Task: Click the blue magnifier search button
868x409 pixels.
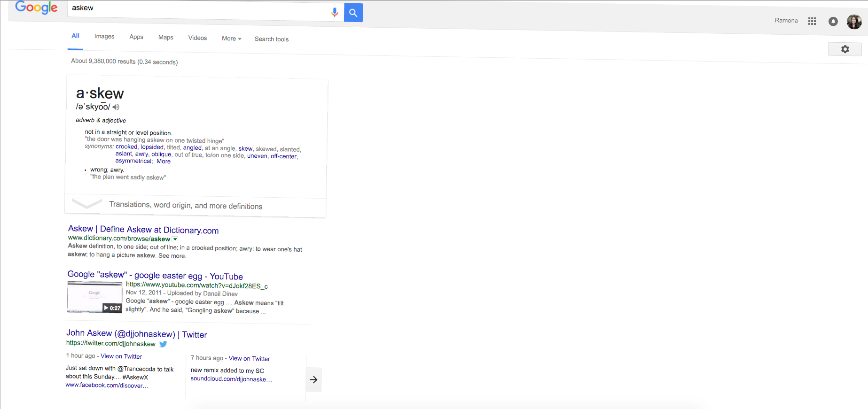Action: (353, 13)
